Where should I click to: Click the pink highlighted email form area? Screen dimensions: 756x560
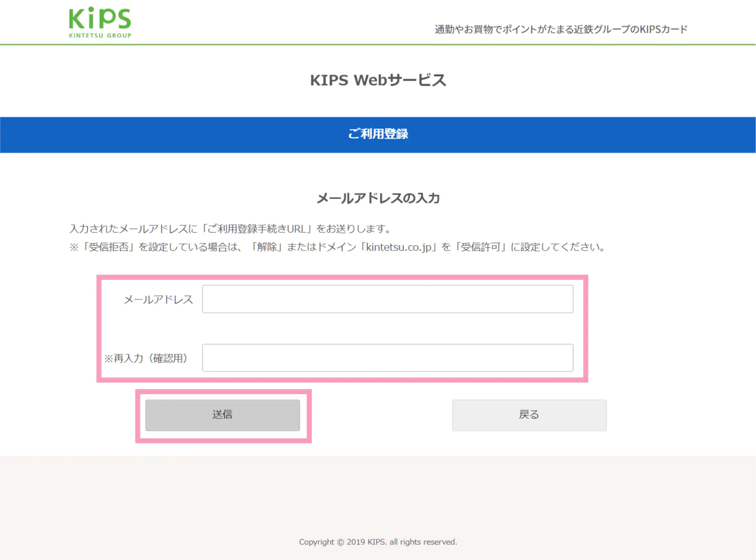[342, 328]
